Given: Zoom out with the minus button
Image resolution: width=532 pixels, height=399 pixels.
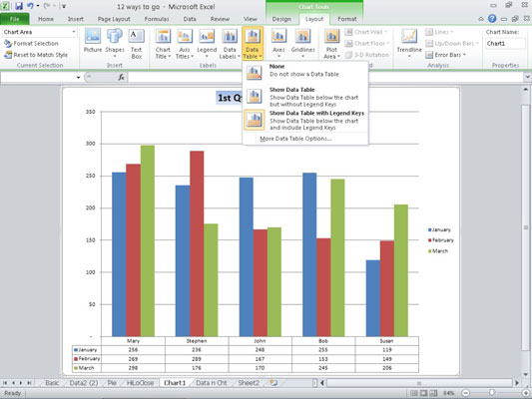Looking at the screenshot, I should pyautogui.click(x=466, y=393).
